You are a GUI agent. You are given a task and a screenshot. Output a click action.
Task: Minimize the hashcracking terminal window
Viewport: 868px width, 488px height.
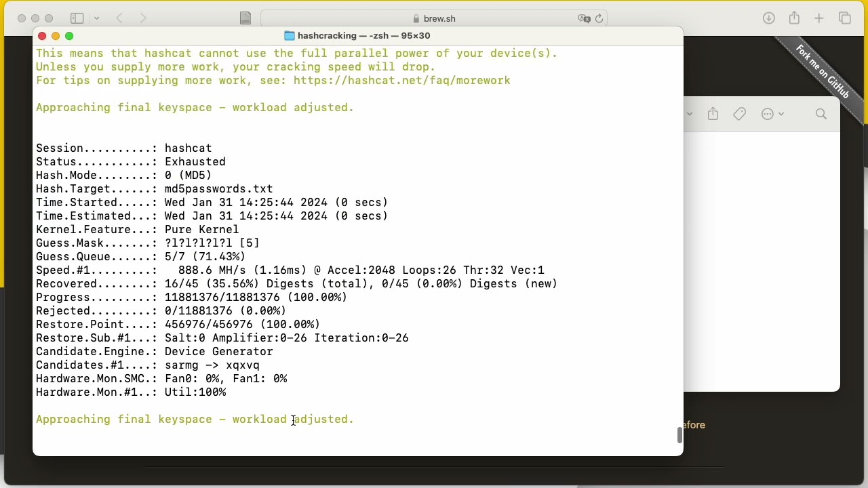coord(56,36)
